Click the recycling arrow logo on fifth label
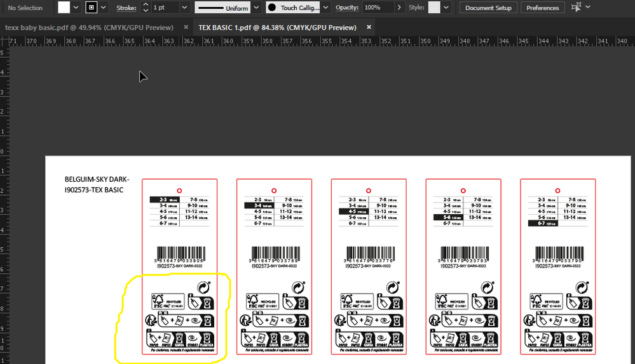Viewport: 635px width, 364px height. tap(582, 287)
